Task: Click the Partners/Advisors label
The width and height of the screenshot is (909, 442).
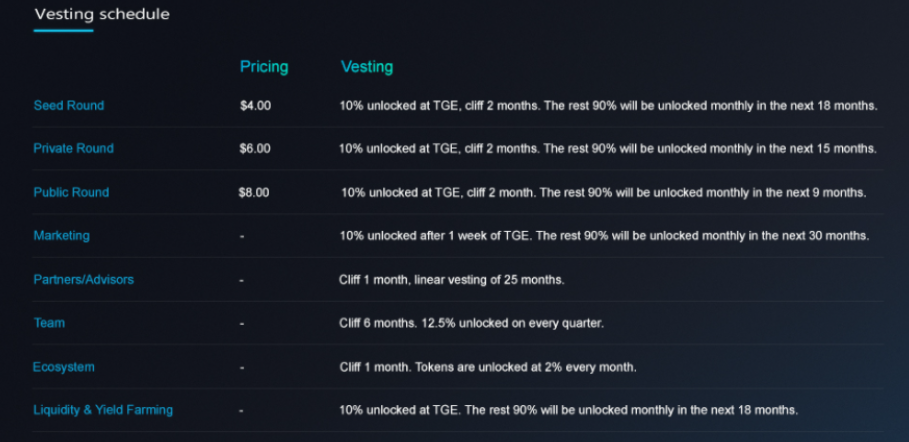Action: click(84, 280)
